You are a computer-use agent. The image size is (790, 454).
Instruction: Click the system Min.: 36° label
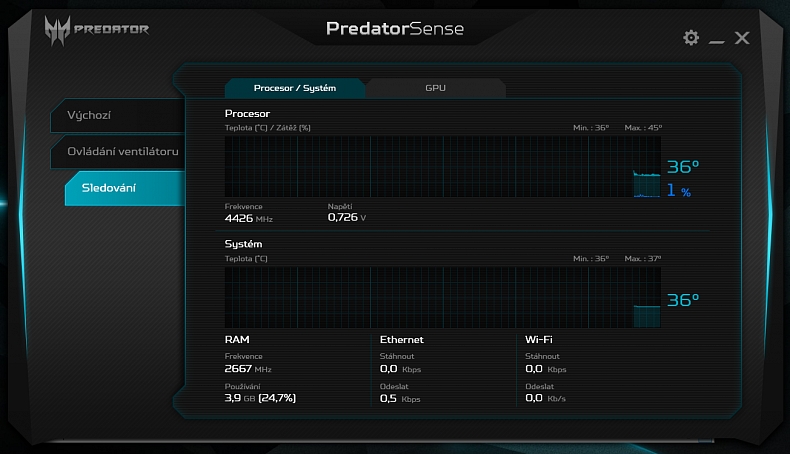point(590,258)
